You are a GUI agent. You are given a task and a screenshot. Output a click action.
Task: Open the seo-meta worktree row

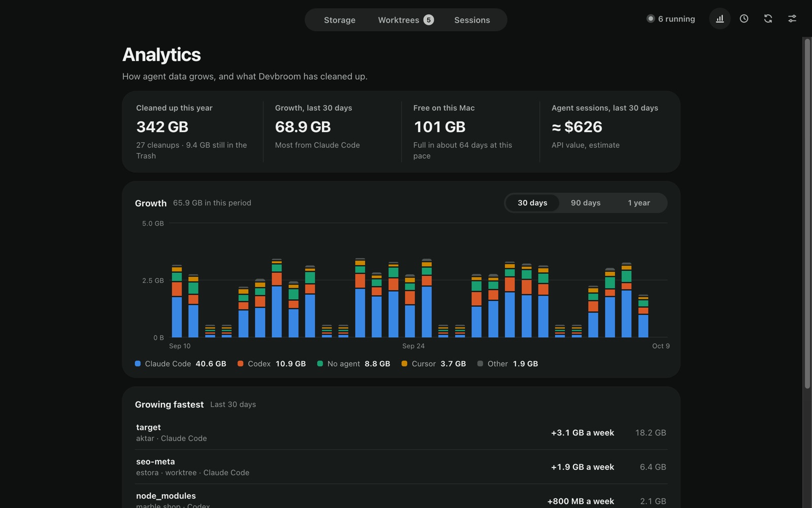(401, 467)
